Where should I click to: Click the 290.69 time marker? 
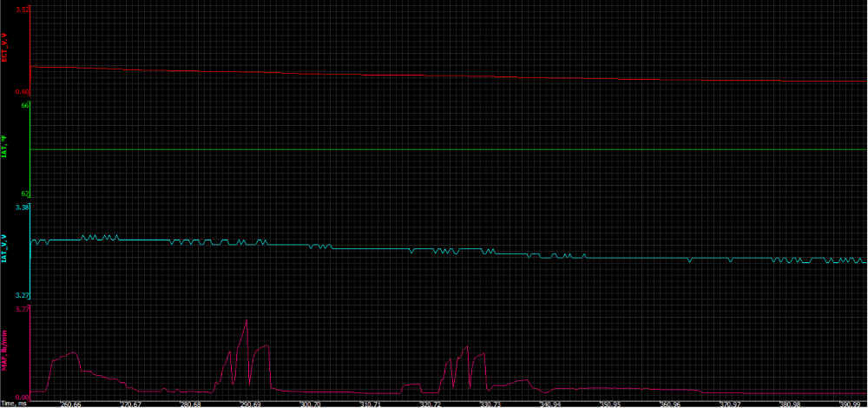click(250, 404)
